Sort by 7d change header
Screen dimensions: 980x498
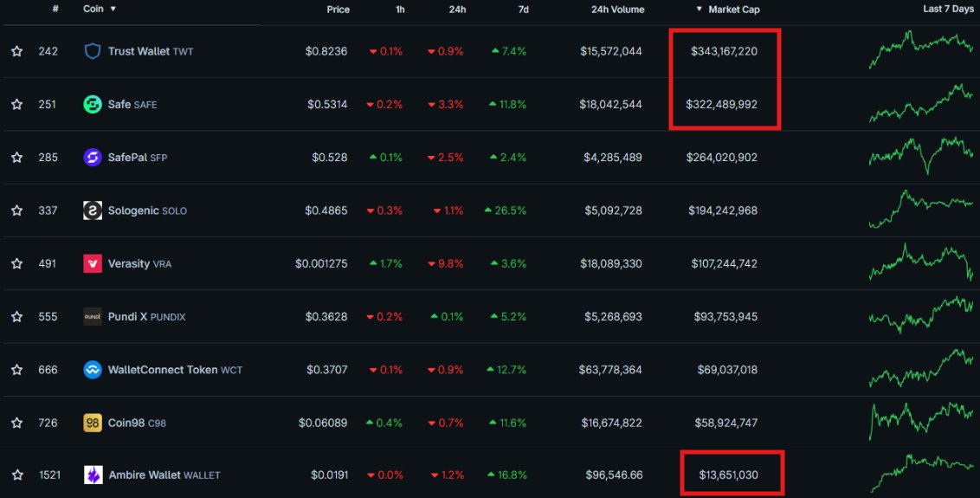click(x=523, y=10)
